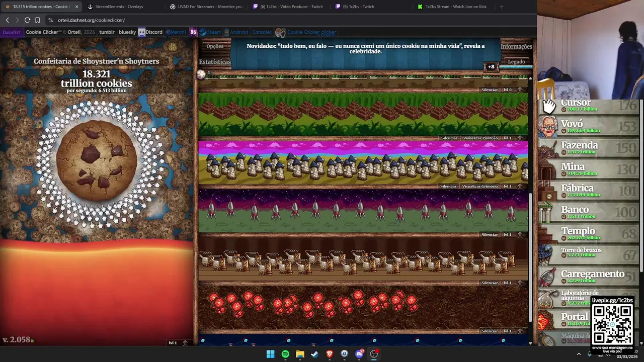Buy a Cursor in the store

click(589, 106)
